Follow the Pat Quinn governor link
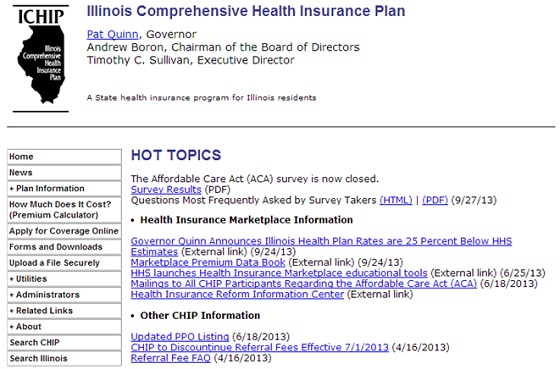This screenshot has height=369, width=560. 112,34
